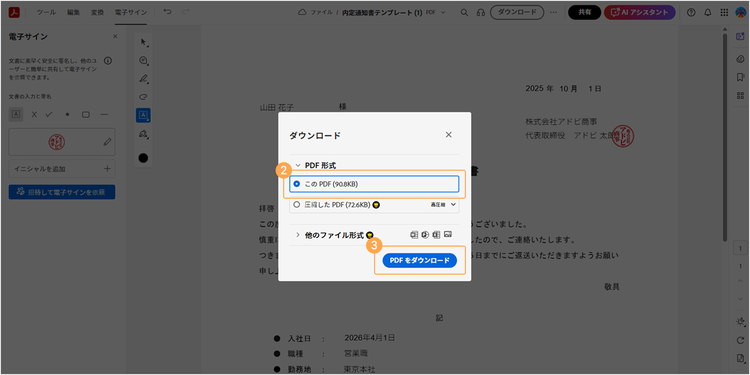Close the 電子サイン side panel

click(115, 36)
